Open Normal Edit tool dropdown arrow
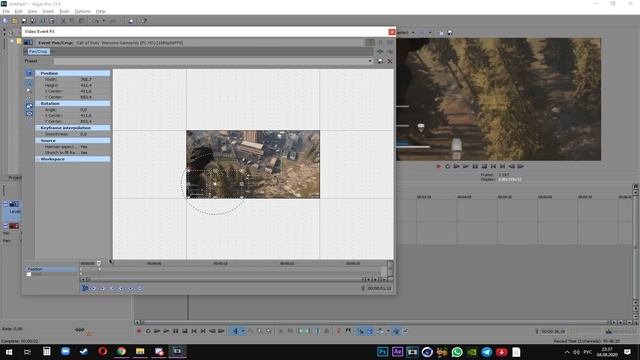Viewport: 640px width, 360px height. pos(242,331)
